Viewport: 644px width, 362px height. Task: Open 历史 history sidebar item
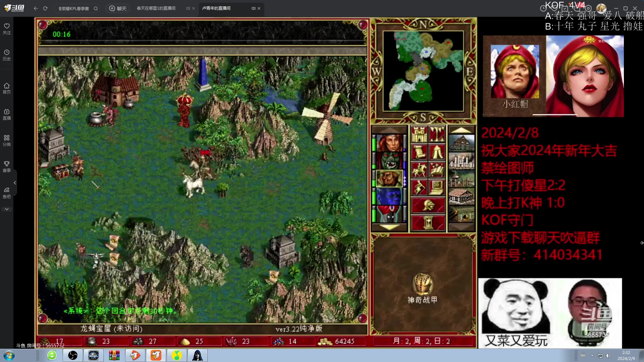coord(7,55)
